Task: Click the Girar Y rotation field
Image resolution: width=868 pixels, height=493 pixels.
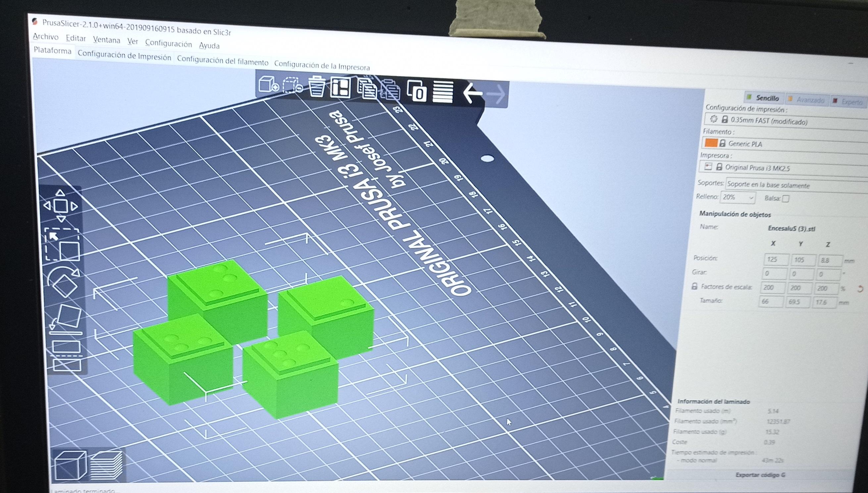Action: pos(802,274)
